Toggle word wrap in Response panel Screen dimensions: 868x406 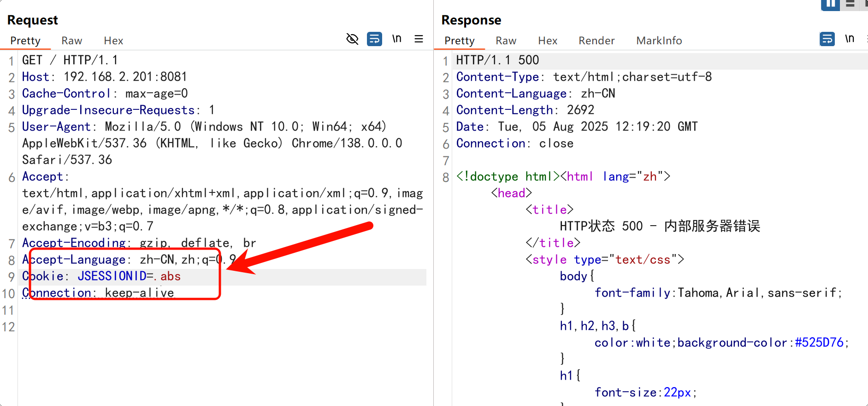click(x=827, y=39)
